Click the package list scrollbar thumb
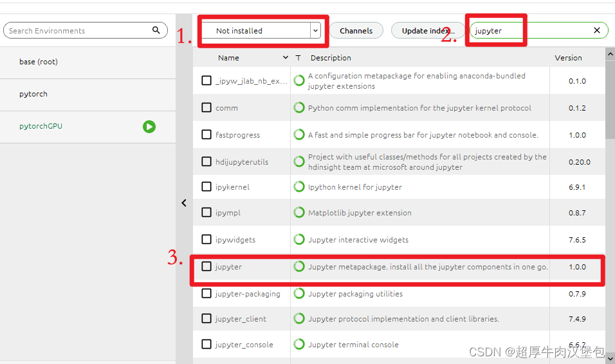Viewport: 615px width, 364px height. pos(610,99)
